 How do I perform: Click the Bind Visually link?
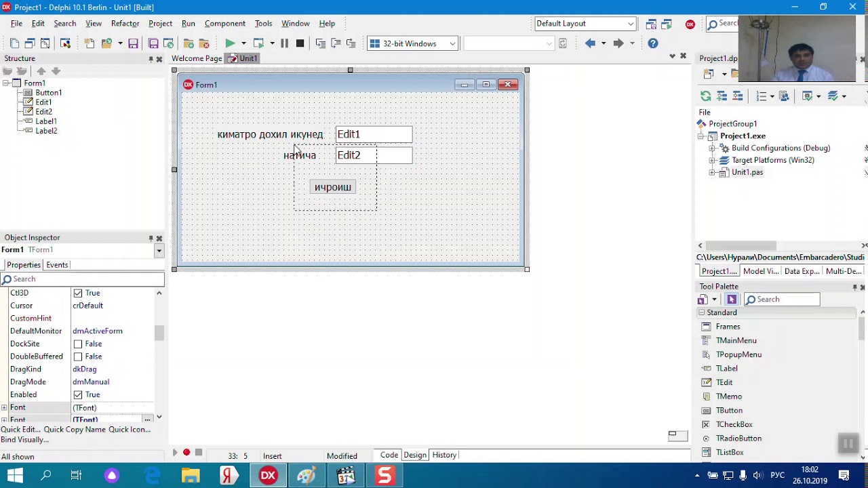click(24, 440)
